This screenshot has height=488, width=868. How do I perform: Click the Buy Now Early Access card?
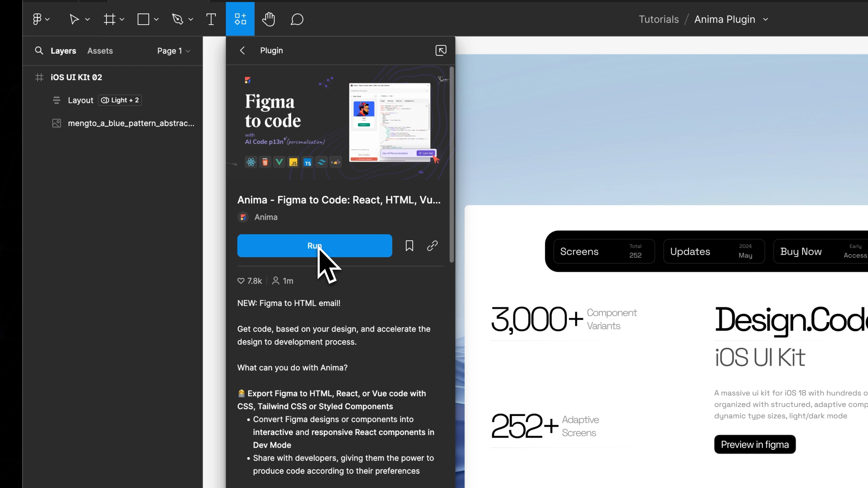(821, 251)
